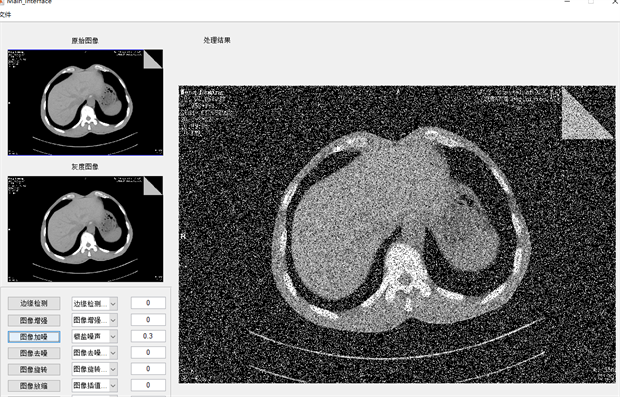Screen dimensions: 620x397
Task: Open the 图像去噪 method dropdown
Action: 95,353
